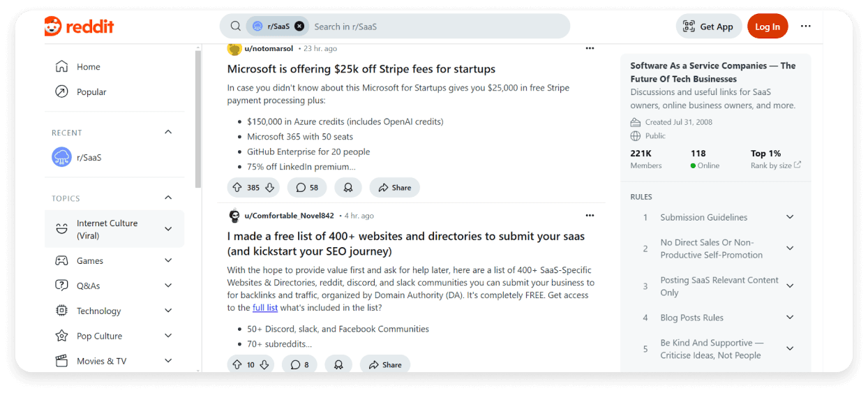Click the Created Jul 31, 2008 text
Image resolution: width=868 pixels, height=393 pixels.
pos(679,122)
